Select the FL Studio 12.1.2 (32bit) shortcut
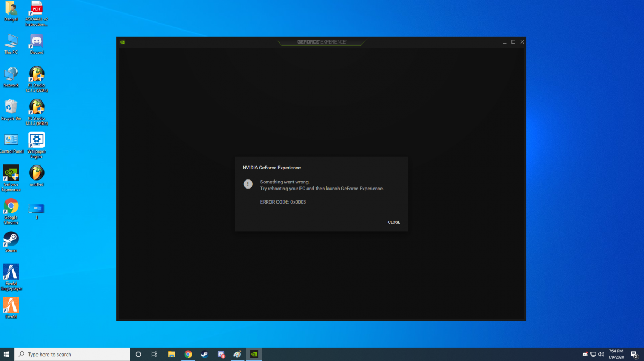The height and width of the screenshot is (361, 644). pyautogui.click(x=36, y=80)
